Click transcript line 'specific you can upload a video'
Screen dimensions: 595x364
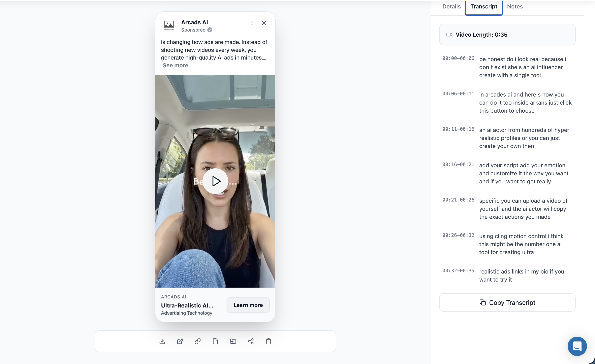(523, 209)
